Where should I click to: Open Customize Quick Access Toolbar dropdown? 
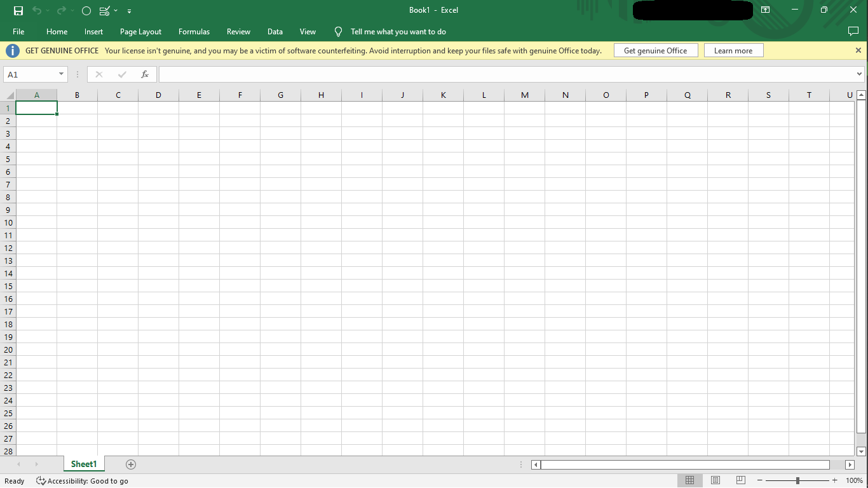point(130,11)
